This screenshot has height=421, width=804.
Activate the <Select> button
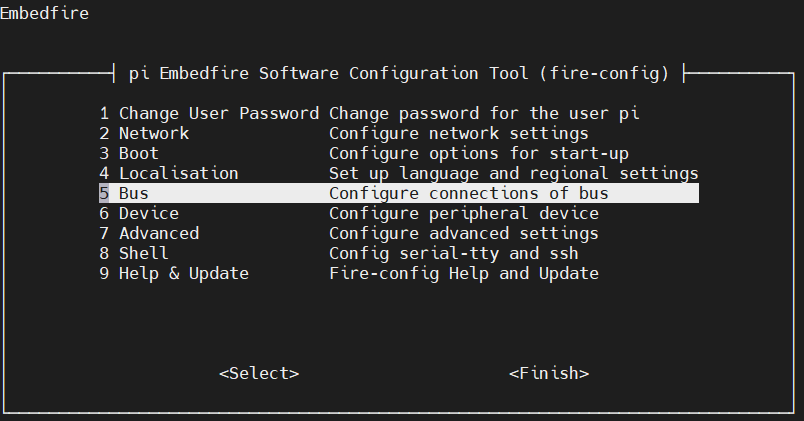pos(259,373)
